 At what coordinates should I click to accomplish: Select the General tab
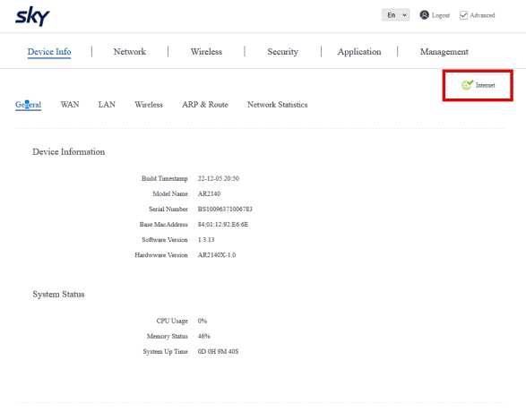pyautogui.click(x=28, y=105)
